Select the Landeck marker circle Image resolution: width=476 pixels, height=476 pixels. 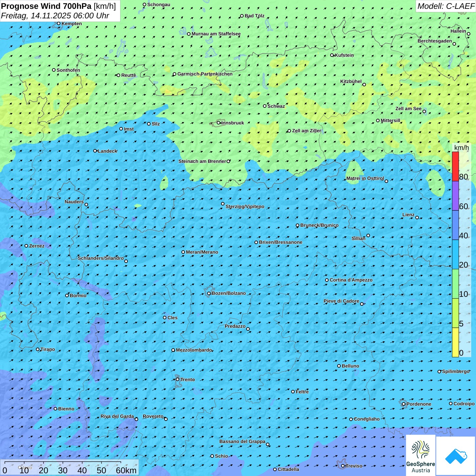pos(95,151)
